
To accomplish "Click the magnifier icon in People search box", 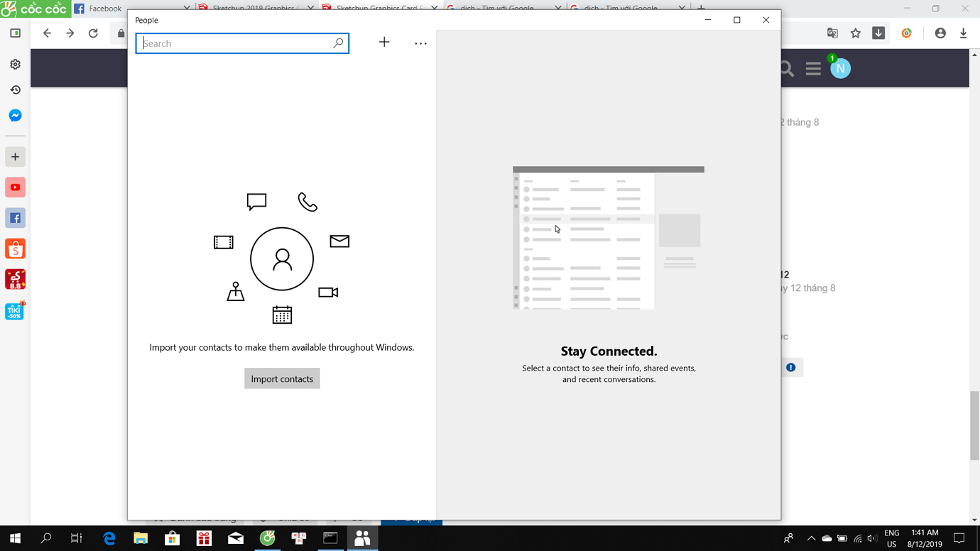I will point(338,43).
